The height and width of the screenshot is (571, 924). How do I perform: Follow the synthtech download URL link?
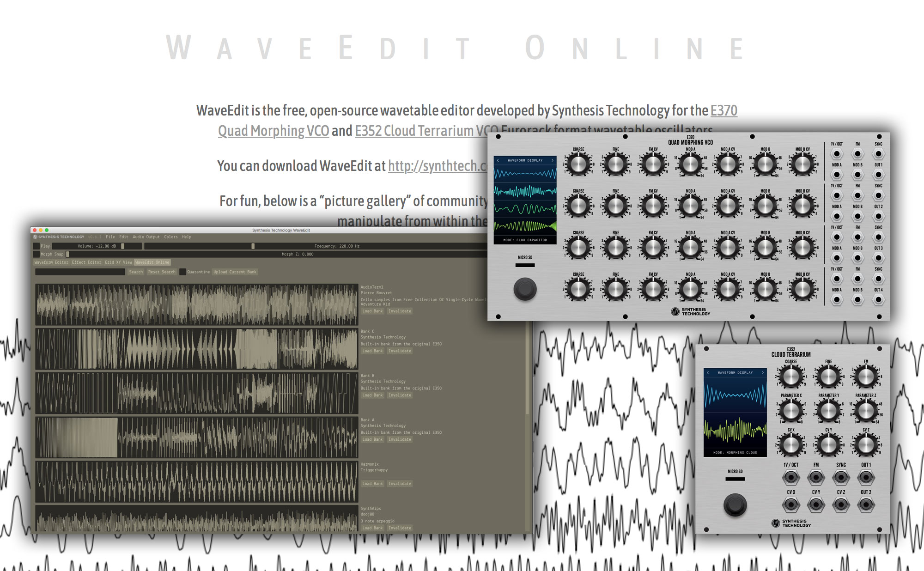click(438, 166)
